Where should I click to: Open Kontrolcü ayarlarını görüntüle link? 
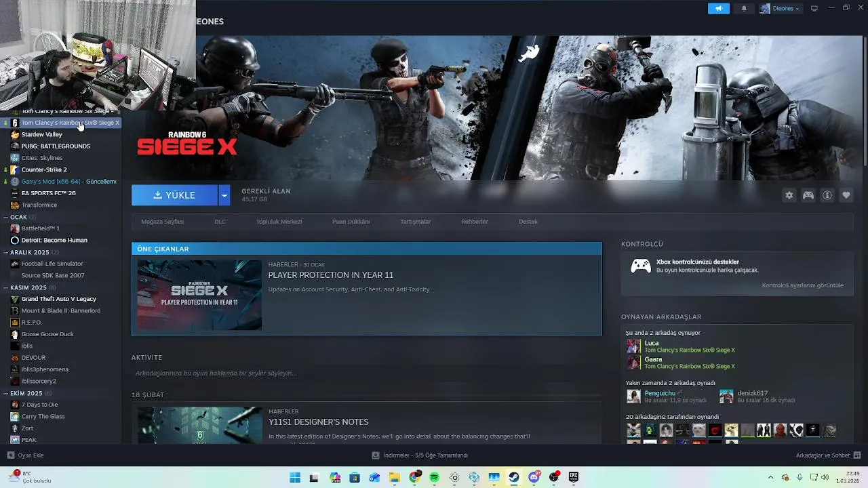point(802,285)
